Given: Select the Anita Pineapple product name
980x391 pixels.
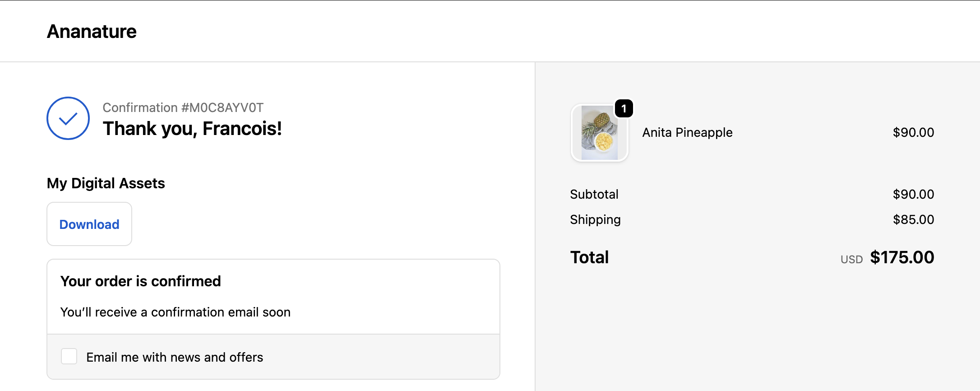Looking at the screenshot, I should pos(687,132).
